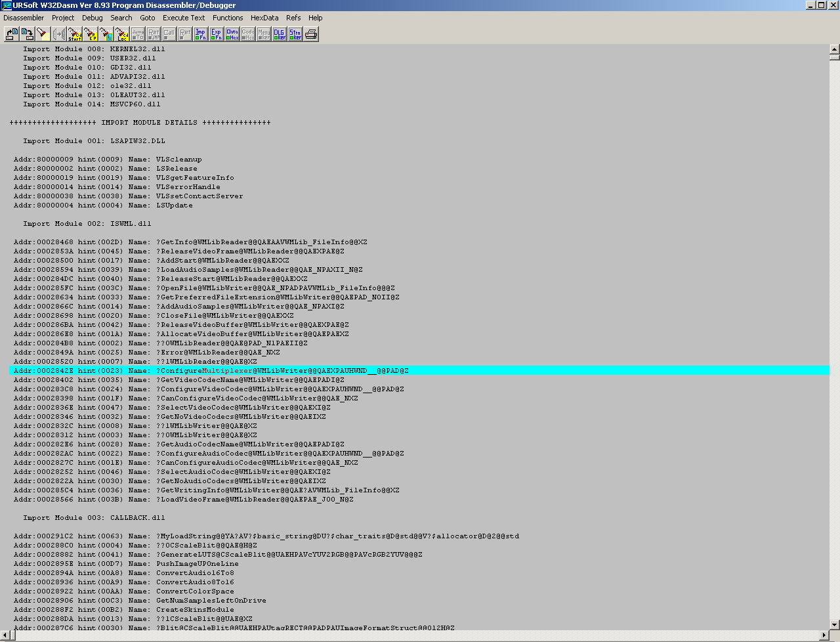This screenshot has width=840, height=642.
Task: Open Dialog References with DLG Ref icon
Action: 280,33
